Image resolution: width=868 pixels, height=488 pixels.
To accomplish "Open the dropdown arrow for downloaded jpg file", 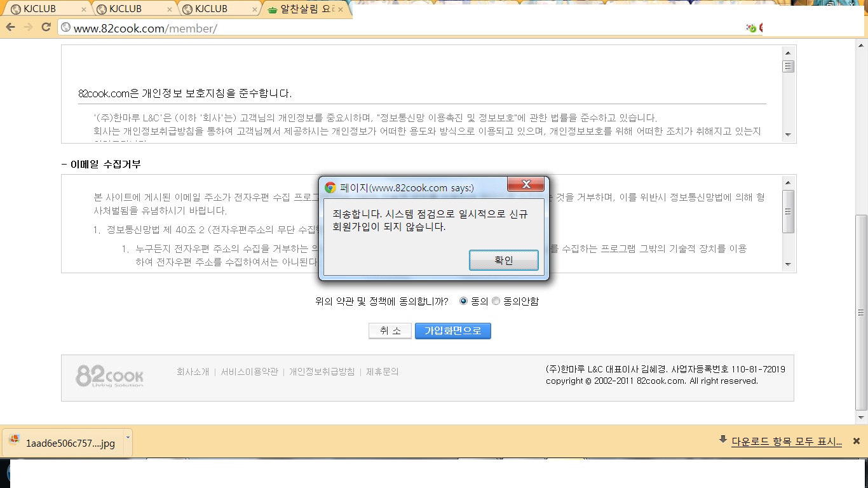I will 128,438.
